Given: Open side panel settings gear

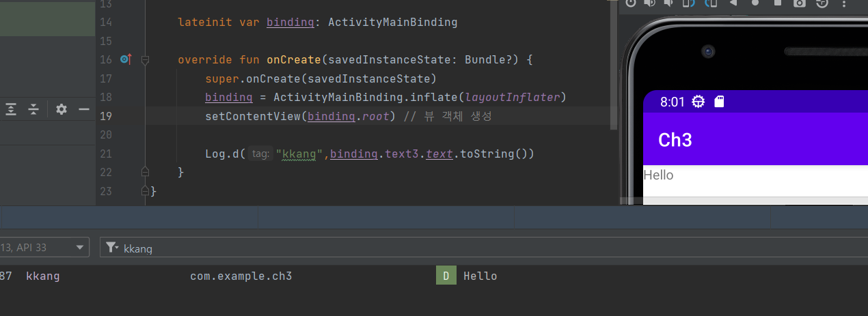Looking at the screenshot, I should 62,109.
